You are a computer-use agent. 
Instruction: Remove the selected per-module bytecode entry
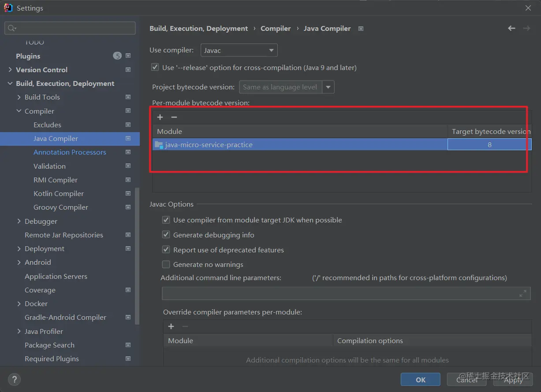coord(174,117)
